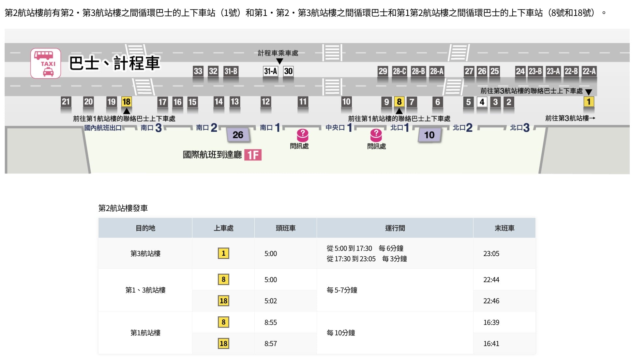Click bus stop 12 marker

(x=266, y=102)
